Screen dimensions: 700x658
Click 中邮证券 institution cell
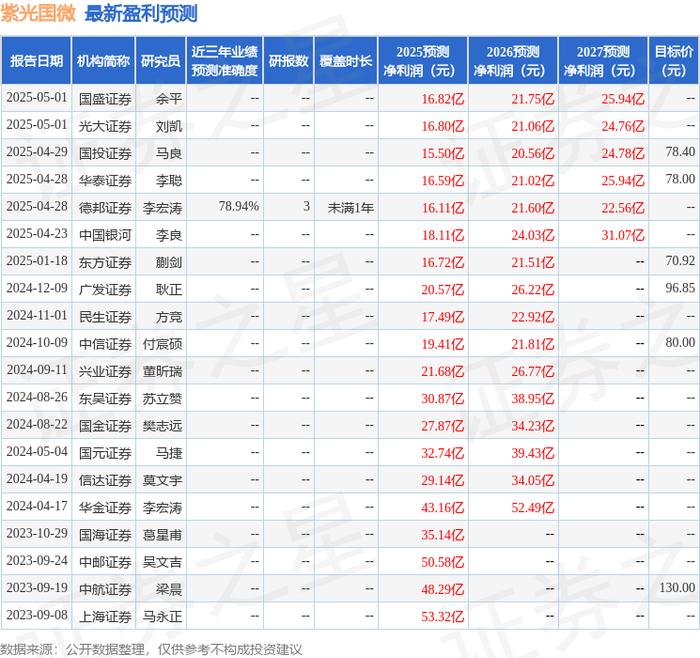coord(105,562)
